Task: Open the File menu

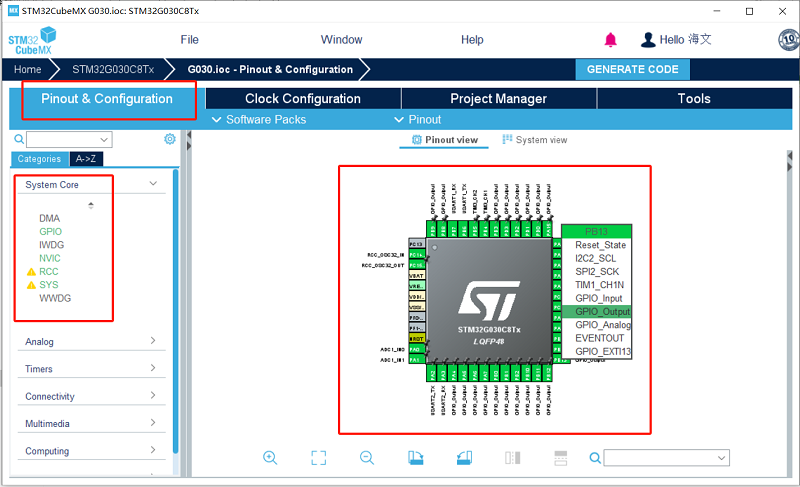Action: point(189,40)
